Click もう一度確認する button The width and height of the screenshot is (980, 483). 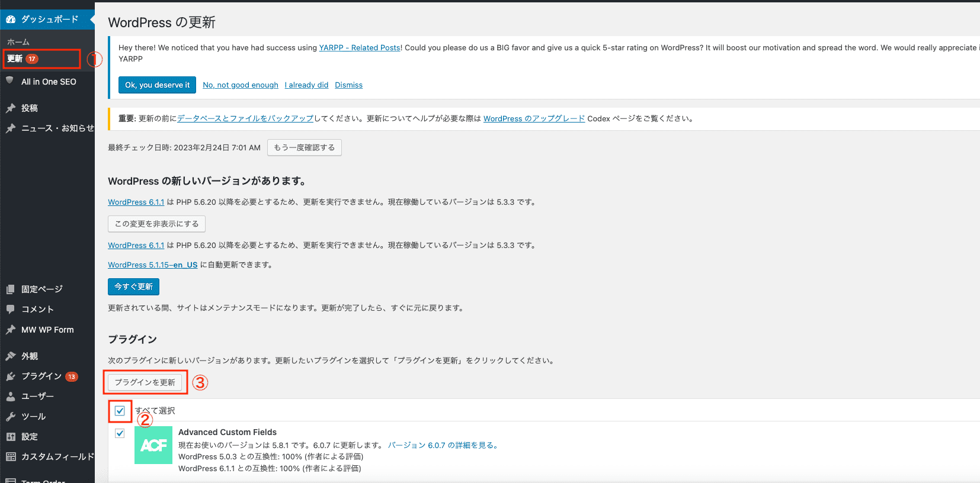(305, 147)
